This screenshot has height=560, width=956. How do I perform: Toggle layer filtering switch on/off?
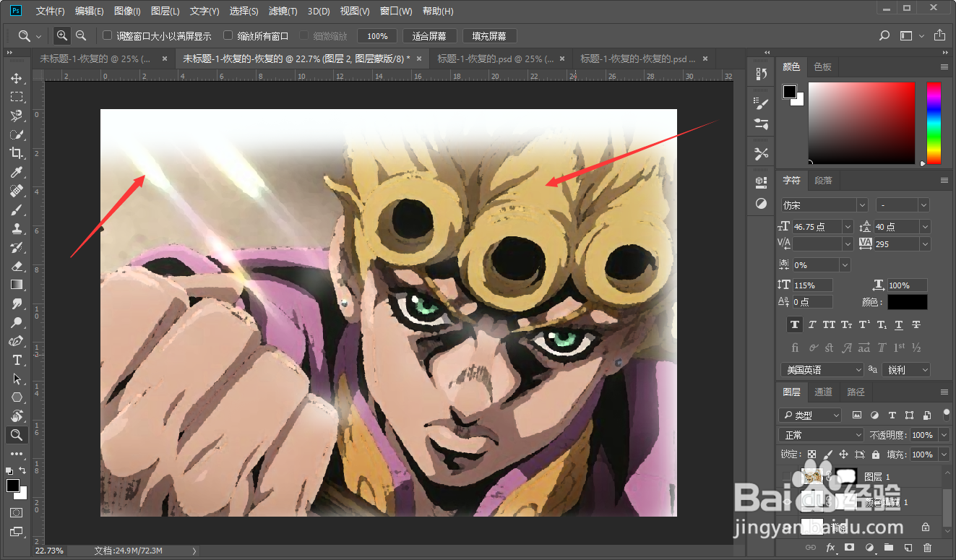pos(947,415)
